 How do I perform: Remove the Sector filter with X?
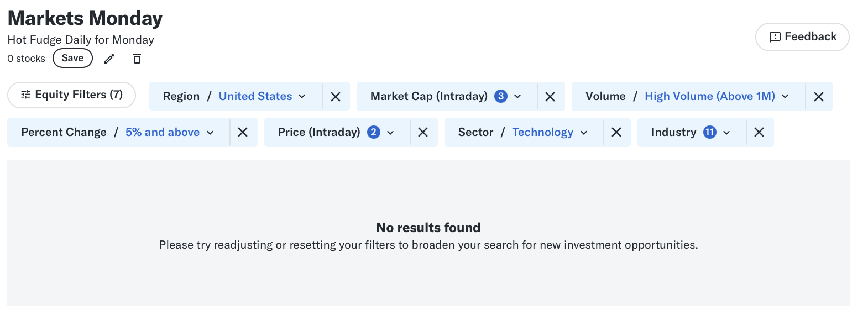coord(616,132)
